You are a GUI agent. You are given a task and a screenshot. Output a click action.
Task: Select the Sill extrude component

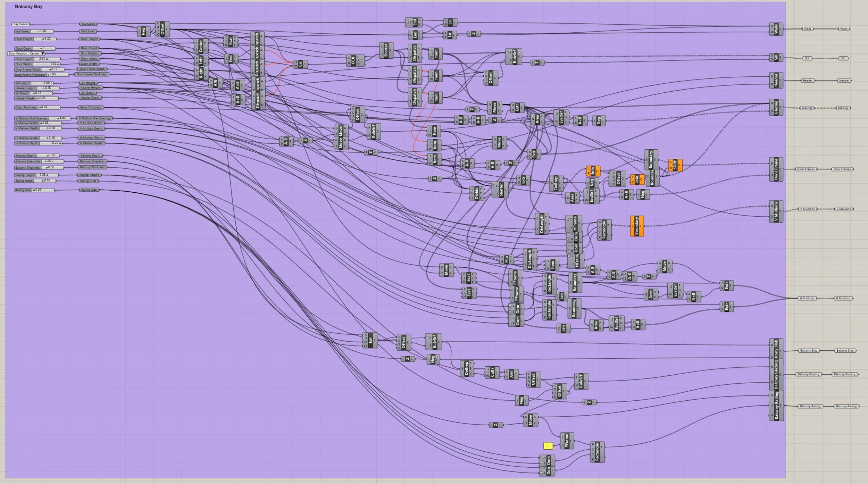tap(776, 58)
